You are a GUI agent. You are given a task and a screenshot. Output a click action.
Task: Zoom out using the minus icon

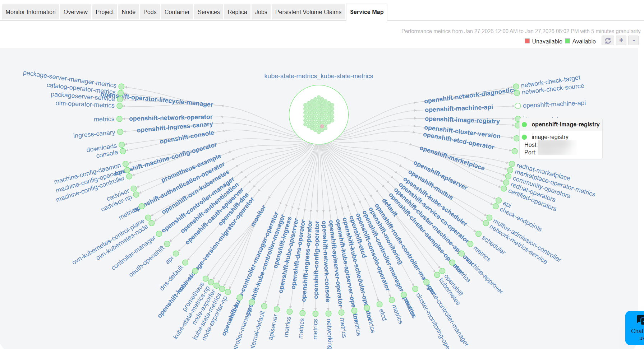pos(633,40)
